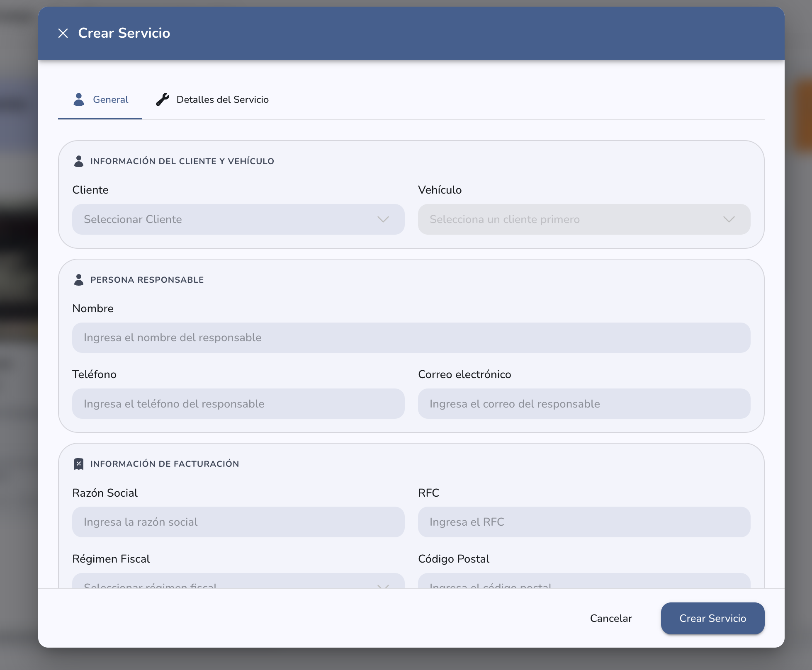Click the Información de Facturación heading

[x=165, y=464]
